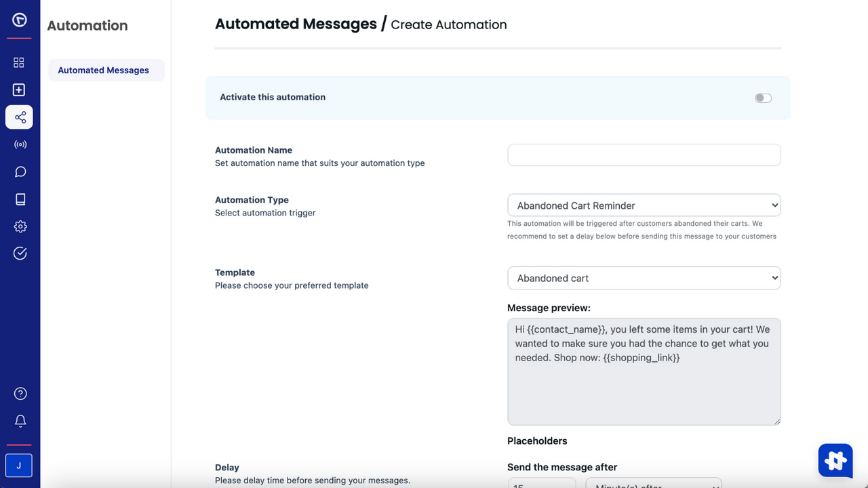Viewport: 868px width, 488px height.
Task: Open the help question-mark icon
Action: (19, 393)
